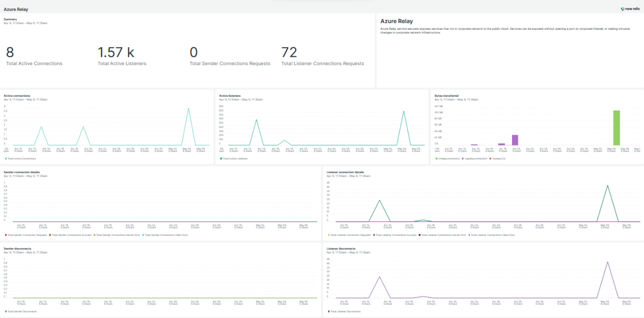Click the highest peak in Listener disconnects chart
644x318 pixels.
coord(607,262)
